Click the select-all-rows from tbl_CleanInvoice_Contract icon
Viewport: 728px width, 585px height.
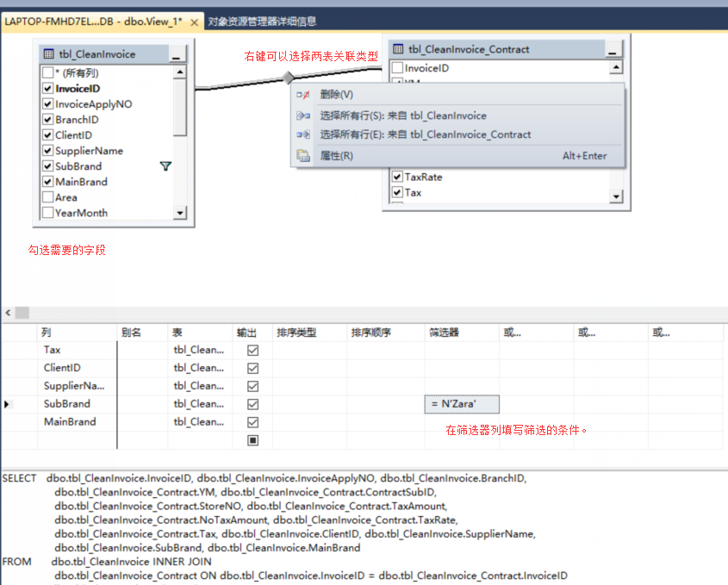[x=303, y=134]
